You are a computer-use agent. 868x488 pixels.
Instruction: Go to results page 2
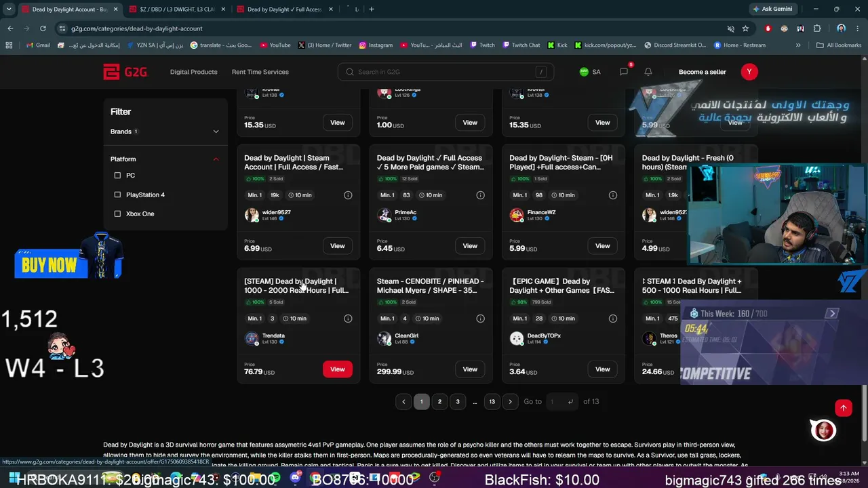(439, 401)
